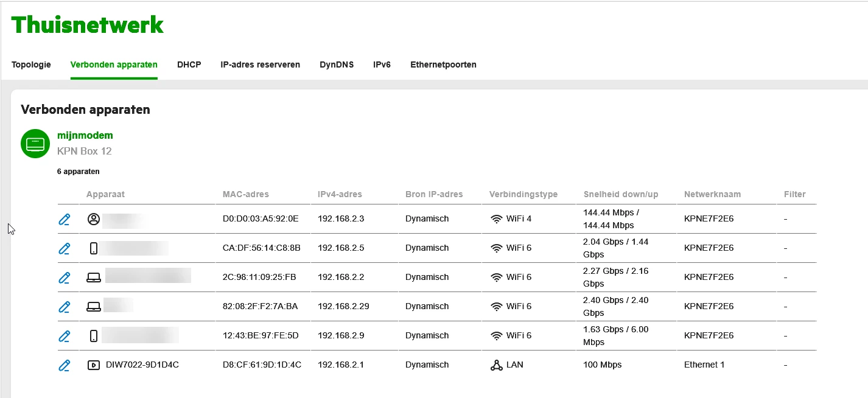This screenshot has width=868, height=398.
Task: Click pencil icon for DIW7022-9D1D4C
Action: 65,365
